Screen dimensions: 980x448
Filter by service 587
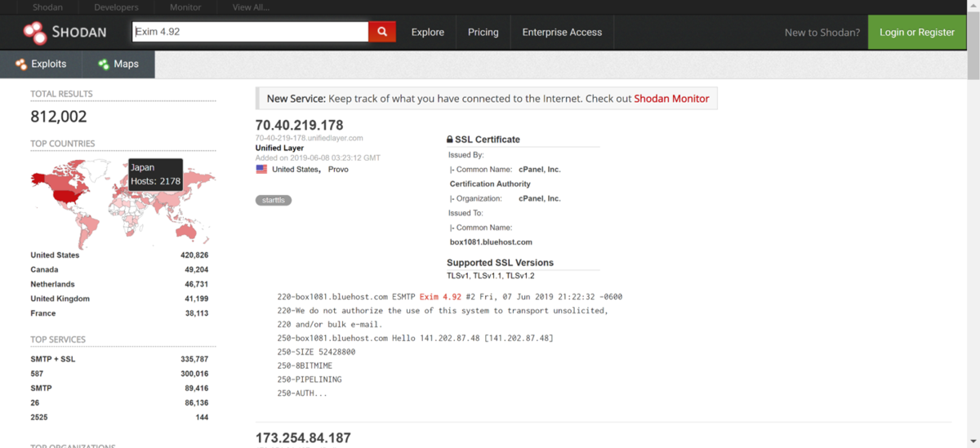pyautogui.click(x=119, y=374)
